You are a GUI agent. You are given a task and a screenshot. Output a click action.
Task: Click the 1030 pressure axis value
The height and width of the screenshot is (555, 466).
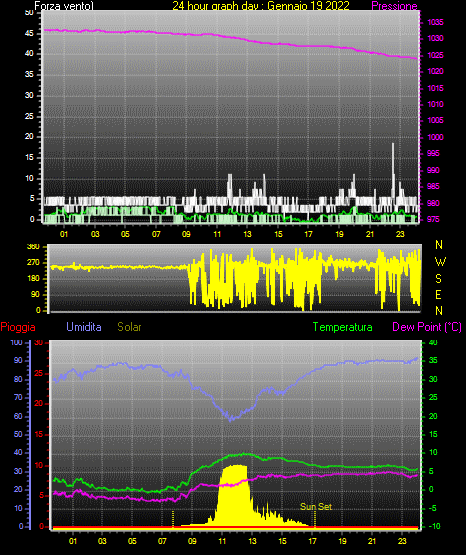tap(435, 38)
